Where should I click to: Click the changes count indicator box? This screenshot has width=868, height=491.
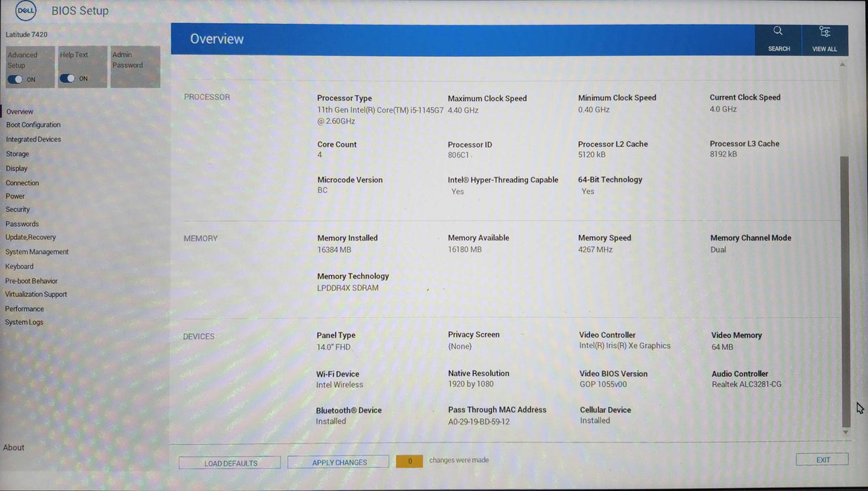[x=409, y=461]
